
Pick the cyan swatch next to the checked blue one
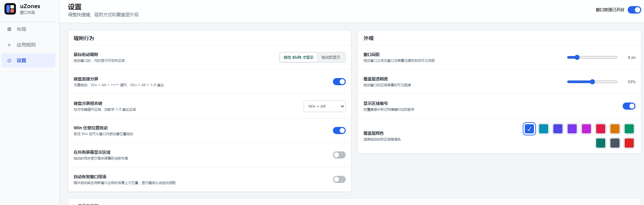point(543,129)
